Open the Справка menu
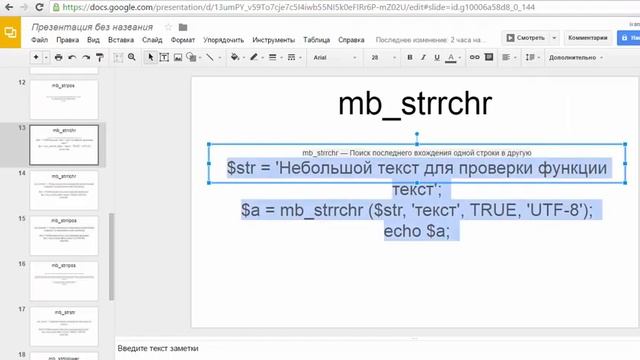 click(x=351, y=40)
